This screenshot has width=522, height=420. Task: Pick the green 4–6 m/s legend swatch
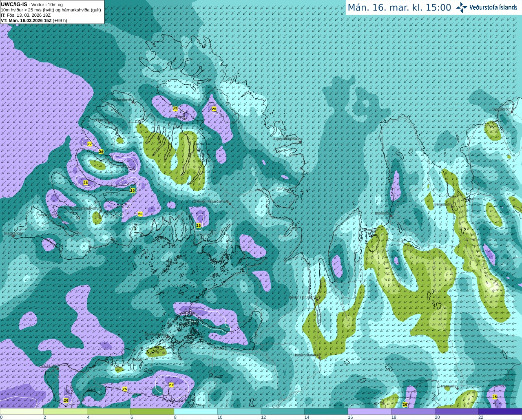click(x=108, y=411)
